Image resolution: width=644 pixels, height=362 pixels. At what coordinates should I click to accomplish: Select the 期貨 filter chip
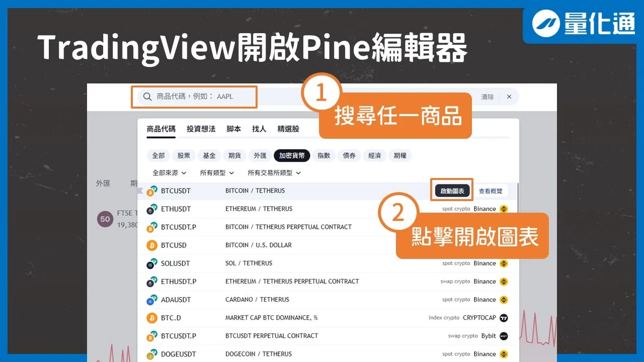(235, 156)
